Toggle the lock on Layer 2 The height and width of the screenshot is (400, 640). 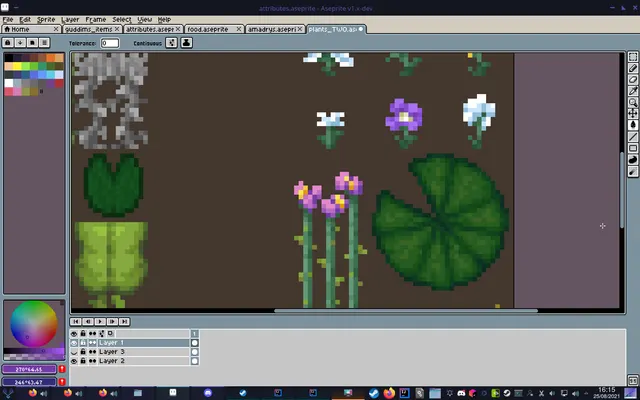tap(83, 361)
